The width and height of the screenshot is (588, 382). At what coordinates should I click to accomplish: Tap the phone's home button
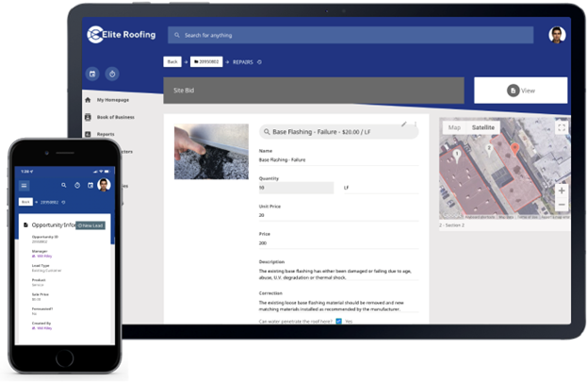tap(64, 358)
